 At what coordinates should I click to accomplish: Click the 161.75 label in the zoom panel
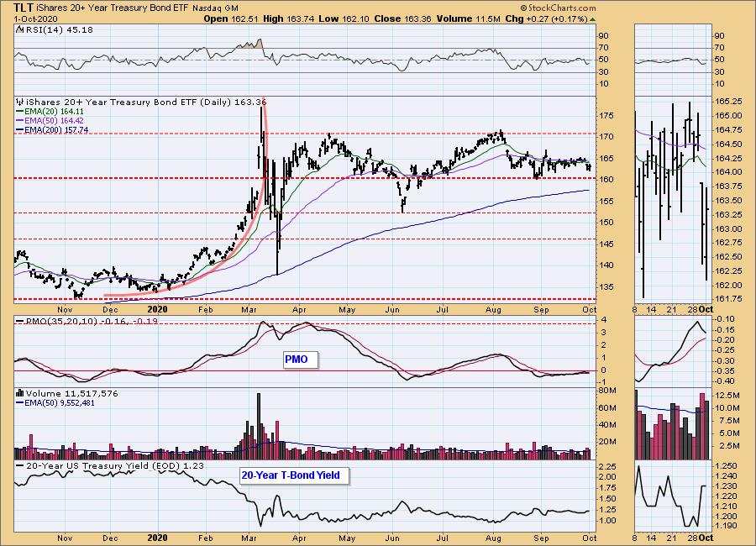point(728,299)
